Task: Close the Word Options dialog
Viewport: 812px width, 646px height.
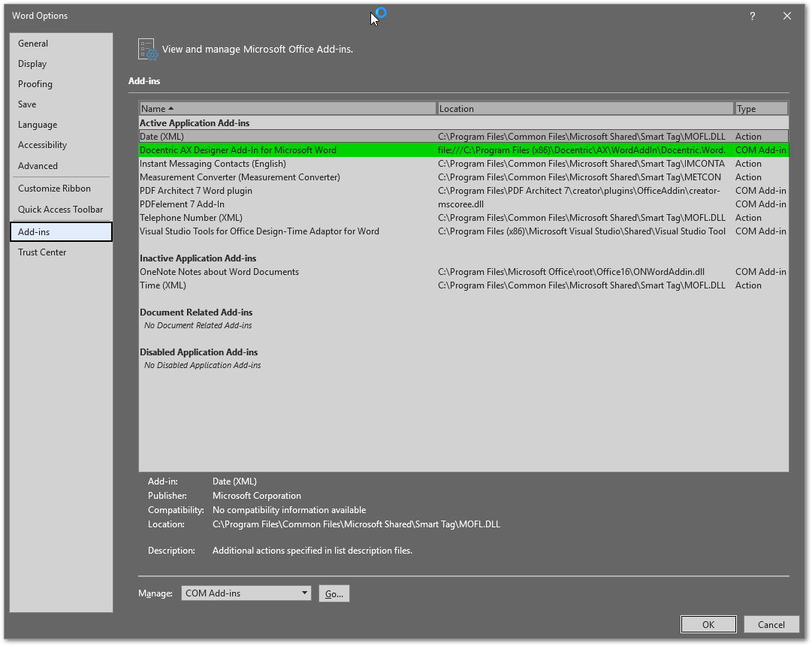Action: [786, 16]
